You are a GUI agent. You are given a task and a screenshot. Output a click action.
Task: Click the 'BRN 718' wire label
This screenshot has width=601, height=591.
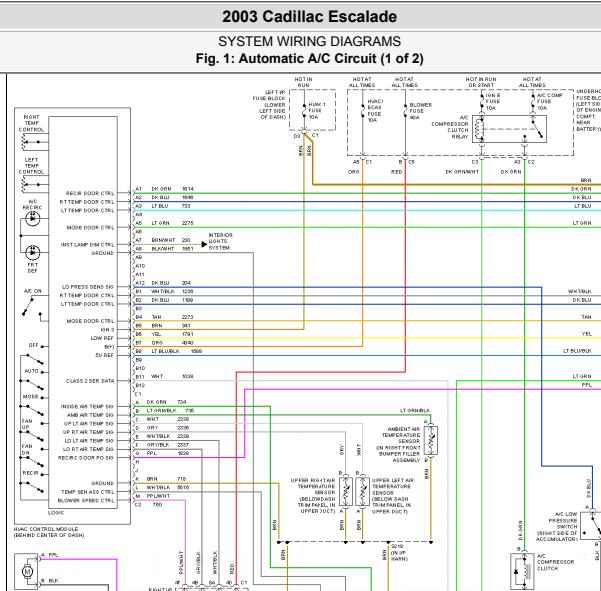coord(166,479)
